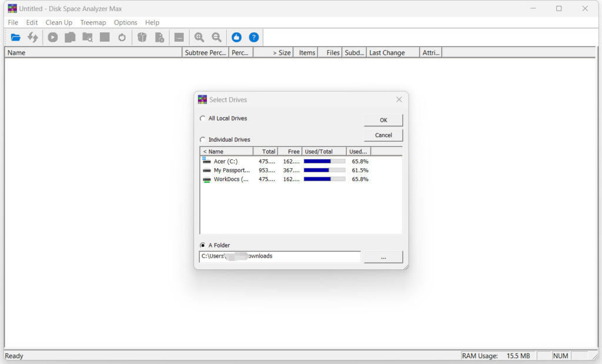Sort drive list by Name column
This screenshot has width=602, height=364.
pyautogui.click(x=226, y=152)
